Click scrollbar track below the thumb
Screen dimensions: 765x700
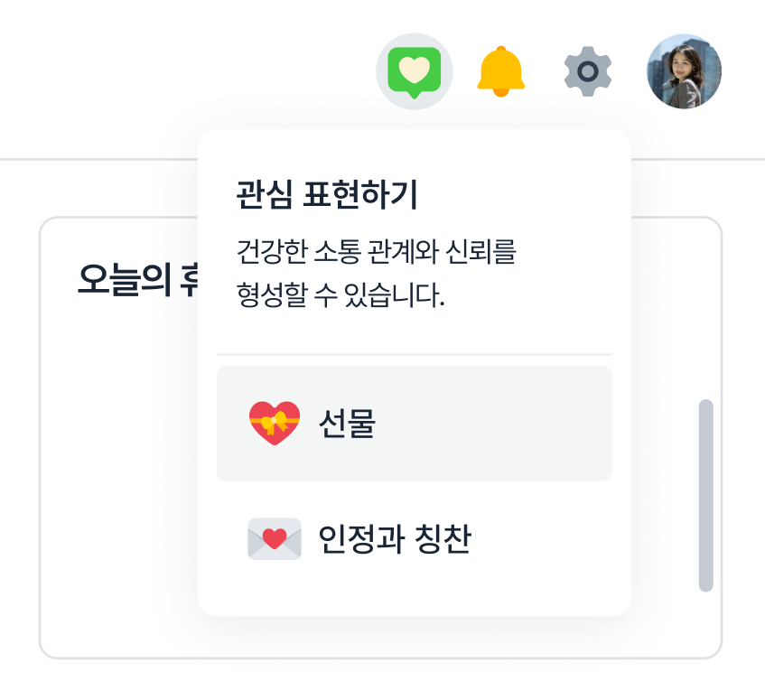click(706, 623)
